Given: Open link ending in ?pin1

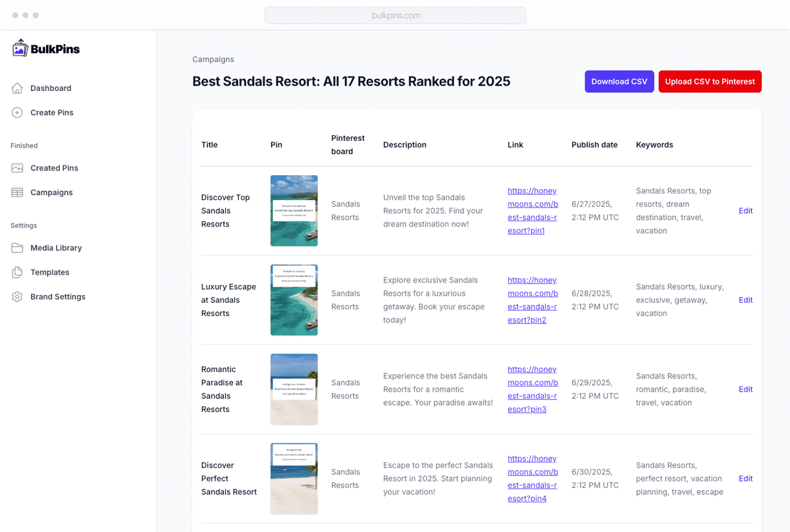Looking at the screenshot, I should coord(533,211).
